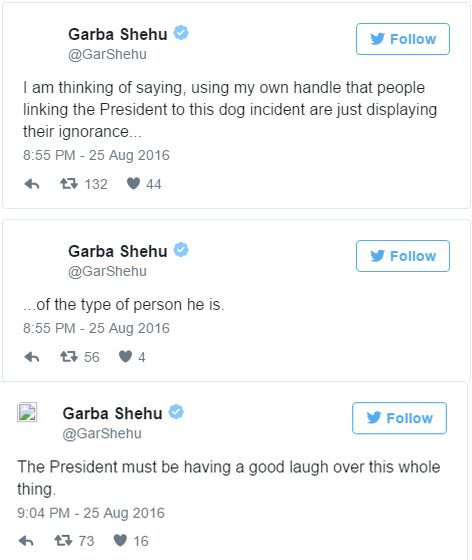Open the @GarShehu handle in the third tweet
472x560 pixels.
[x=102, y=434]
